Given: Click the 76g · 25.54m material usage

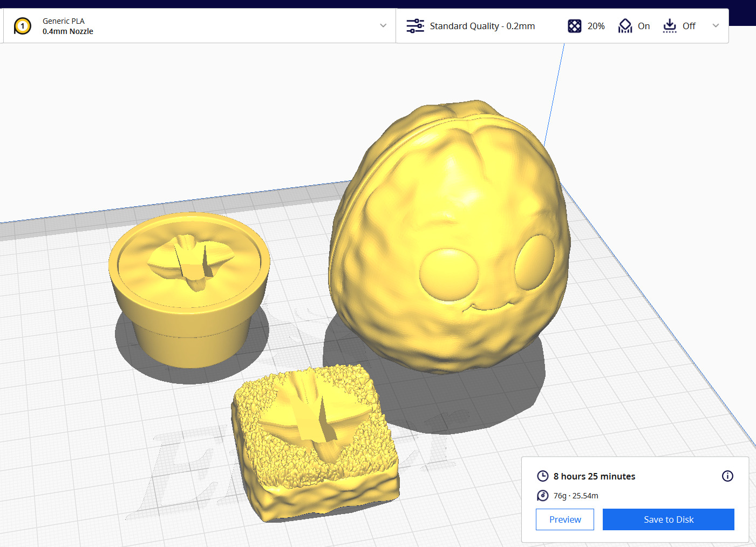Looking at the screenshot, I should tap(576, 496).
